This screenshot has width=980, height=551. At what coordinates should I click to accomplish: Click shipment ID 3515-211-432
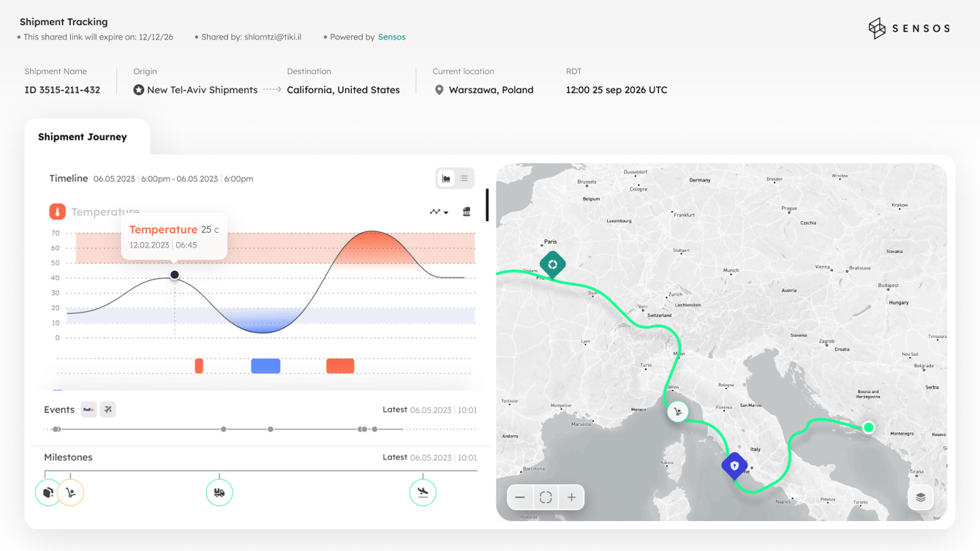pyautogui.click(x=62, y=90)
